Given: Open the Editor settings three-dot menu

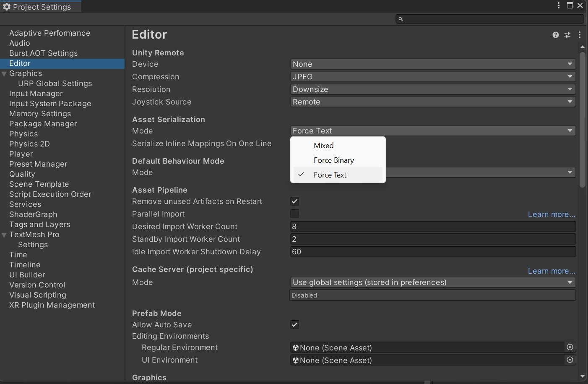Looking at the screenshot, I should [580, 35].
